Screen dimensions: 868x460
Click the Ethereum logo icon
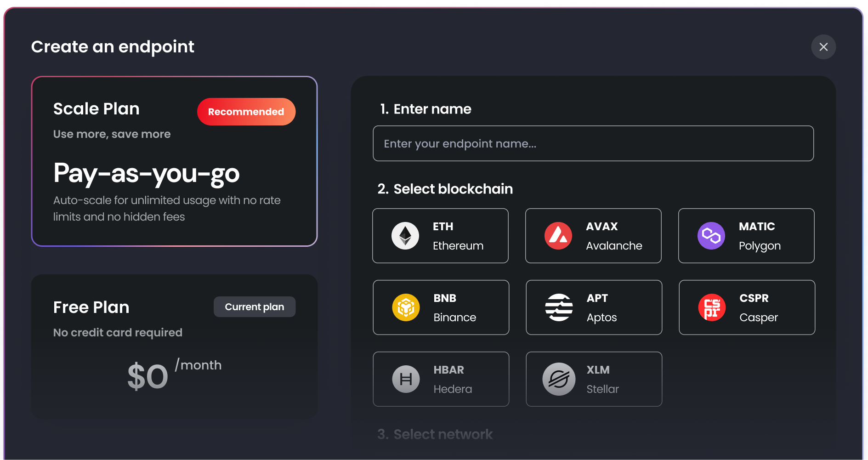coord(406,236)
